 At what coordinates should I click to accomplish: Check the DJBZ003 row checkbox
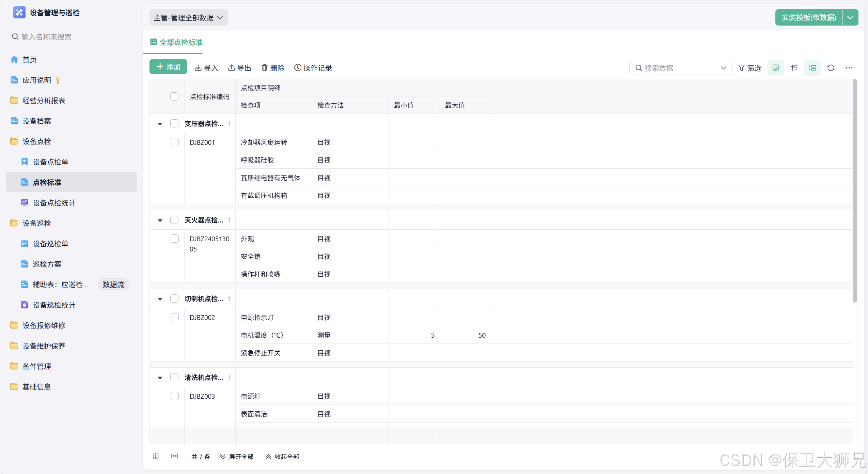(x=175, y=396)
